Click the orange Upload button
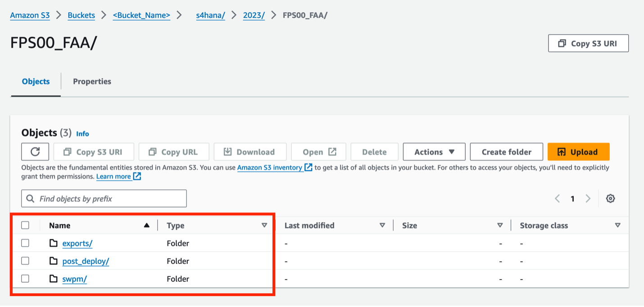Screen dimensions: 644x307 click(578, 152)
